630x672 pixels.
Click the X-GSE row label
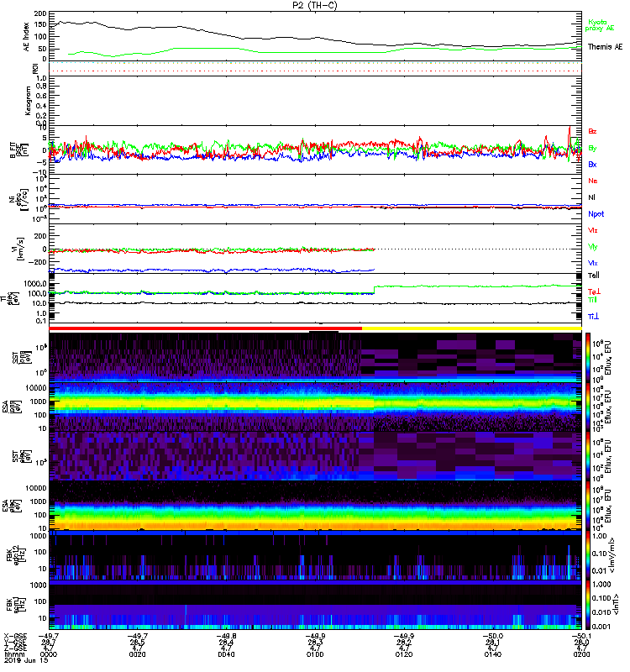point(15,636)
